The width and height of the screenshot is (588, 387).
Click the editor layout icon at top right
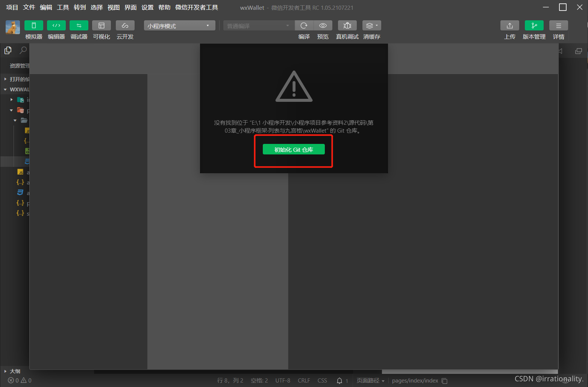579,51
